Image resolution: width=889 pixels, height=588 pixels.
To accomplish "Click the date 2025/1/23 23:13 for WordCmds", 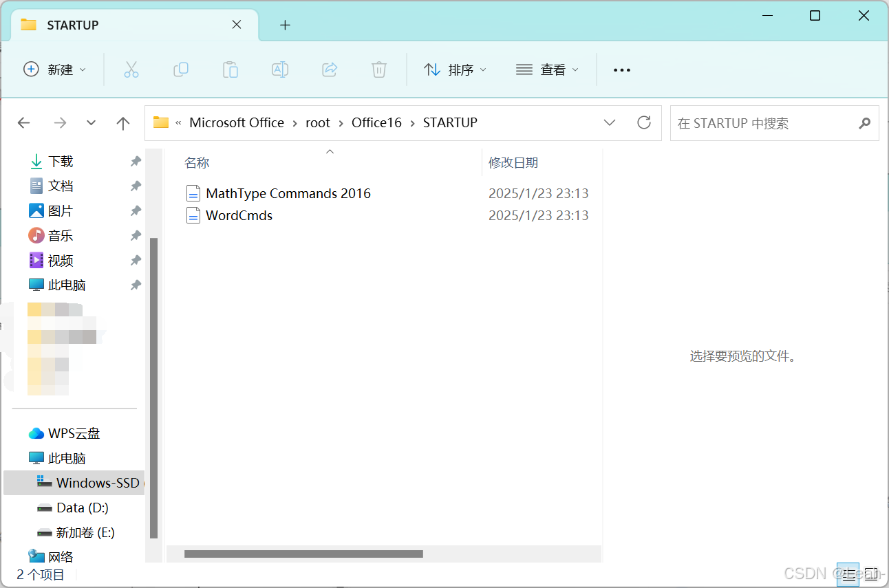I will pos(539,215).
